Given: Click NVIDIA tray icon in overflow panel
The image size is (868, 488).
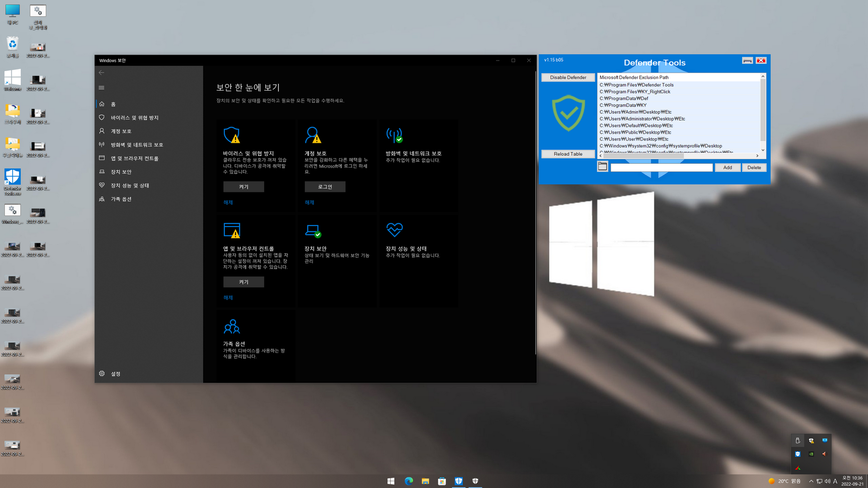Looking at the screenshot, I should [x=811, y=454].
